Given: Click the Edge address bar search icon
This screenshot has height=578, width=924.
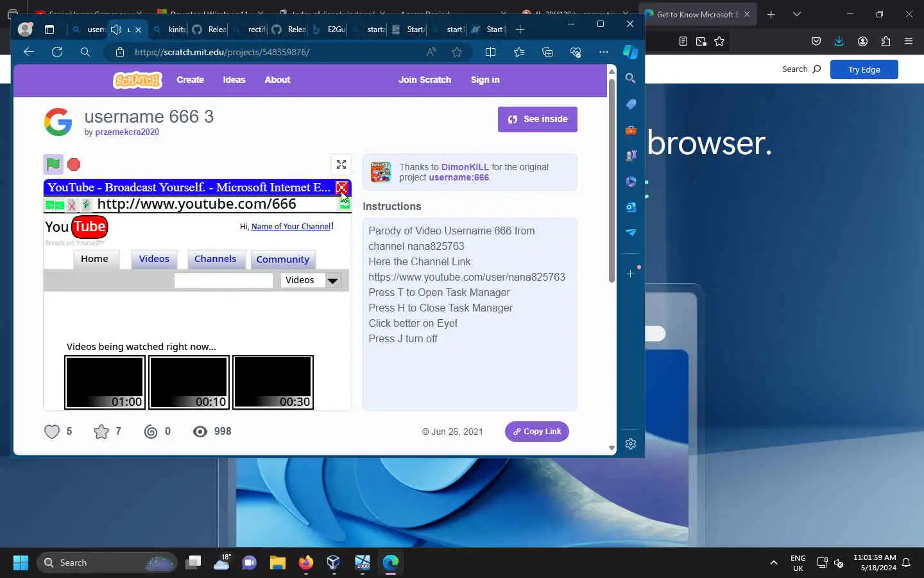Looking at the screenshot, I should point(85,52).
